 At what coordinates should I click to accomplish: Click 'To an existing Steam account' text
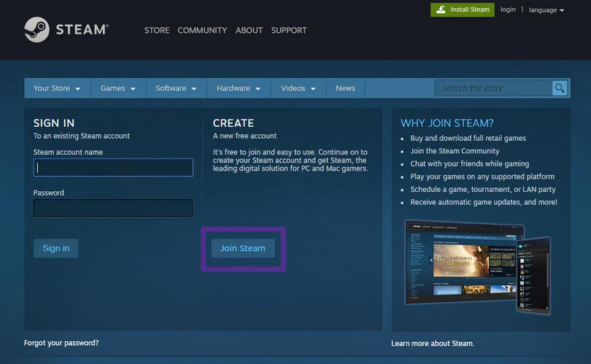point(82,136)
